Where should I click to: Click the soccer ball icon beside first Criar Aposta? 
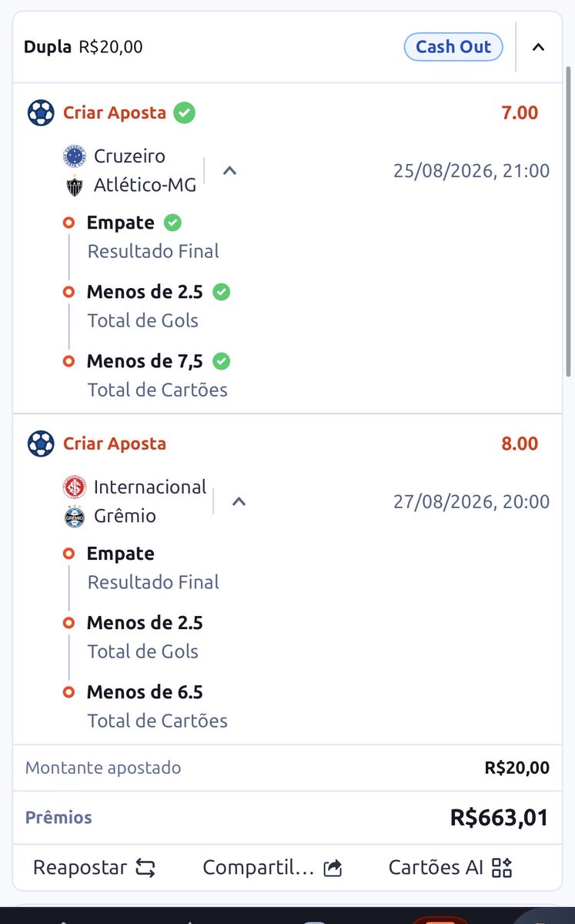pos(41,112)
